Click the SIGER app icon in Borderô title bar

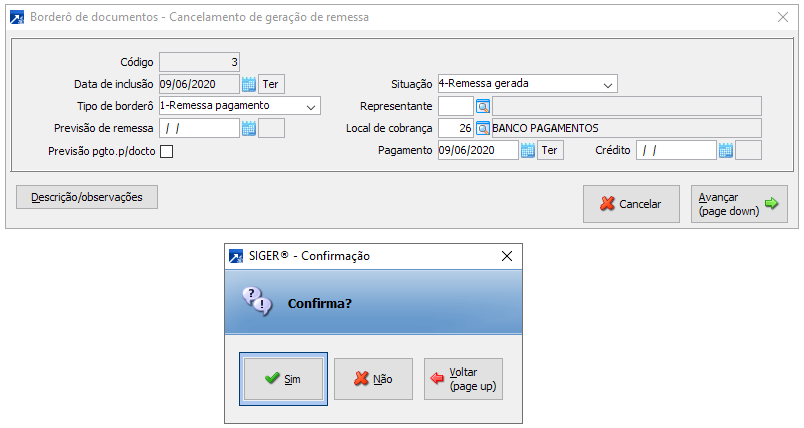pyautogui.click(x=17, y=17)
